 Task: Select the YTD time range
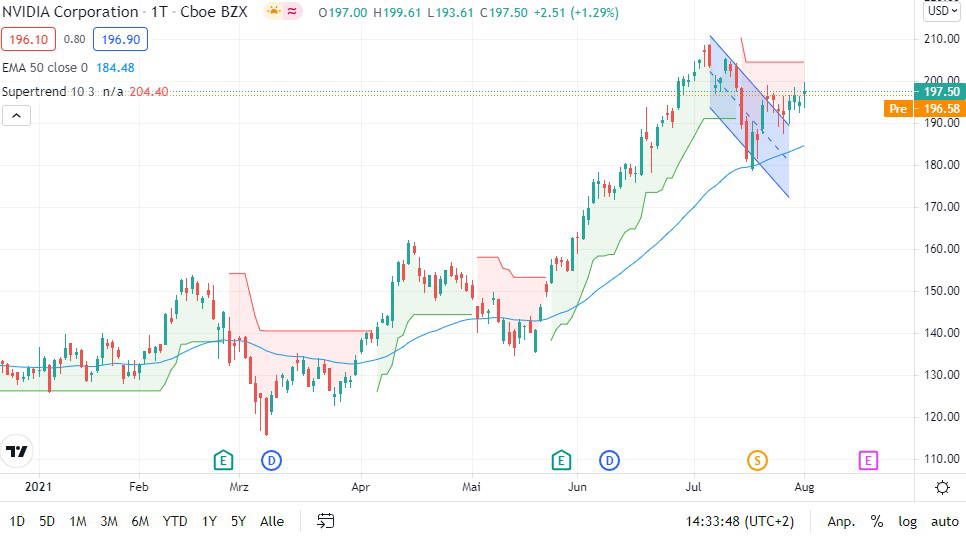[175, 521]
